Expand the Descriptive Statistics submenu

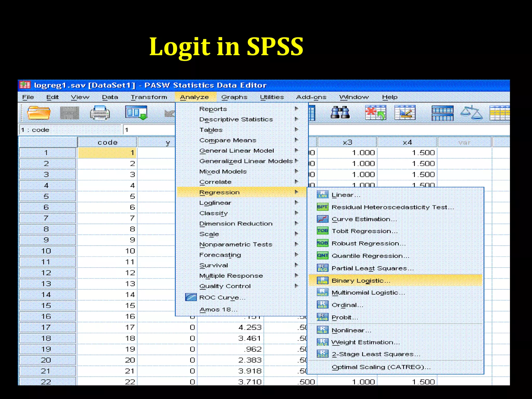click(236, 119)
